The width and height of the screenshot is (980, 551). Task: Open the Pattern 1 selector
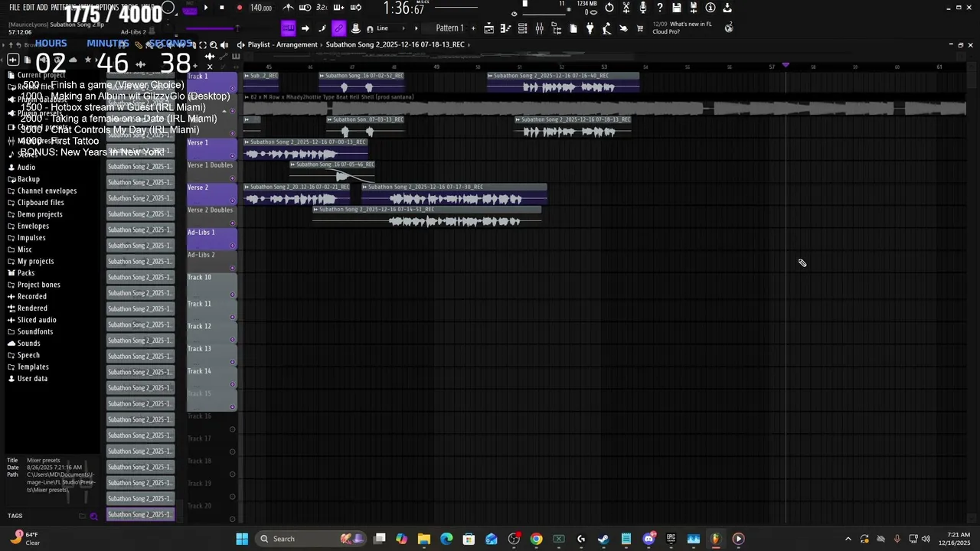(450, 28)
